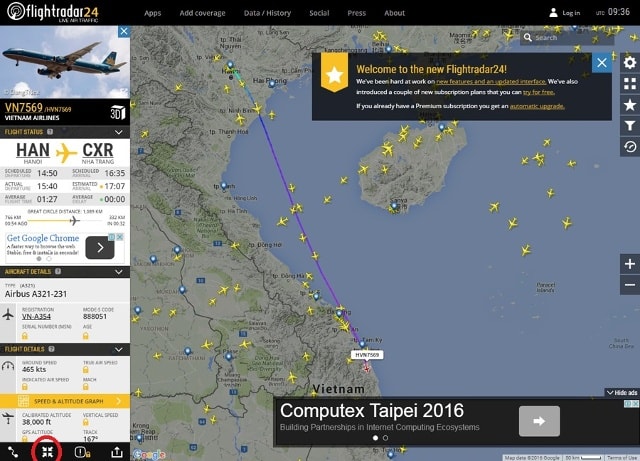Click the magnifier search icon
The height and width of the screenshot is (461, 640).
(x=528, y=38)
